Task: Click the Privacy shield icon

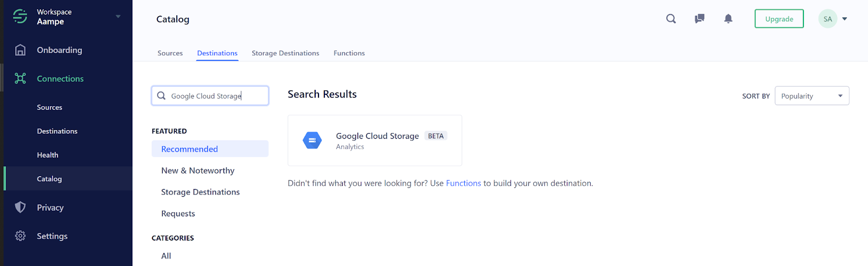Action: click(20, 207)
